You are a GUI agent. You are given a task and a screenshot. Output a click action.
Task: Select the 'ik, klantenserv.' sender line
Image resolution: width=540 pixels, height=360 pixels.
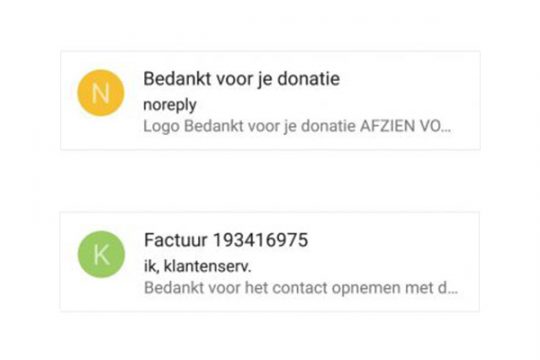pyautogui.click(x=198, y=266)
